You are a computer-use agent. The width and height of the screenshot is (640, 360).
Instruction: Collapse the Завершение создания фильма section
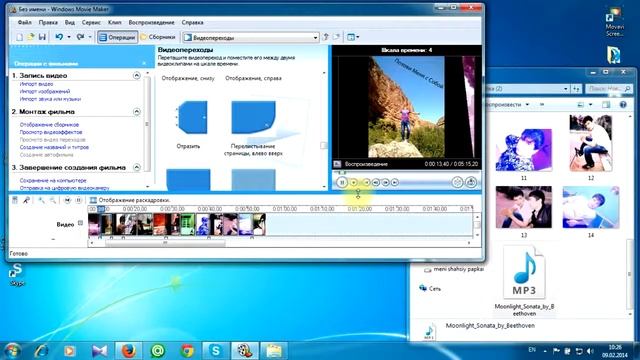137,167
